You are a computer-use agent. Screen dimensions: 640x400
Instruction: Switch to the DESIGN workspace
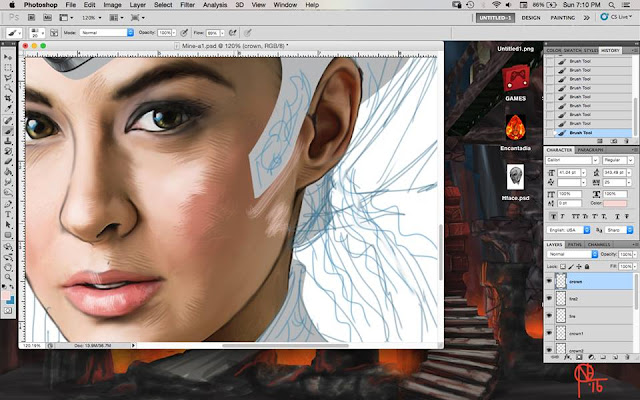click(x=531, y=18)
